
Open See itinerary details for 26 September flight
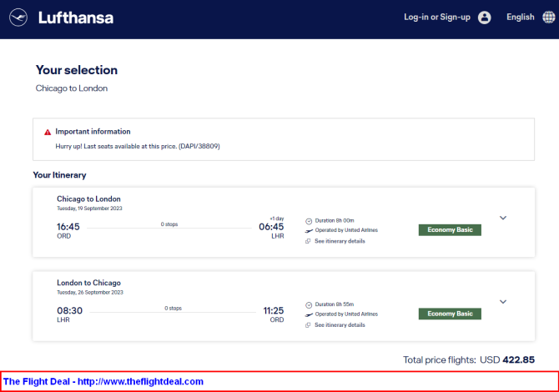[340, 325]
